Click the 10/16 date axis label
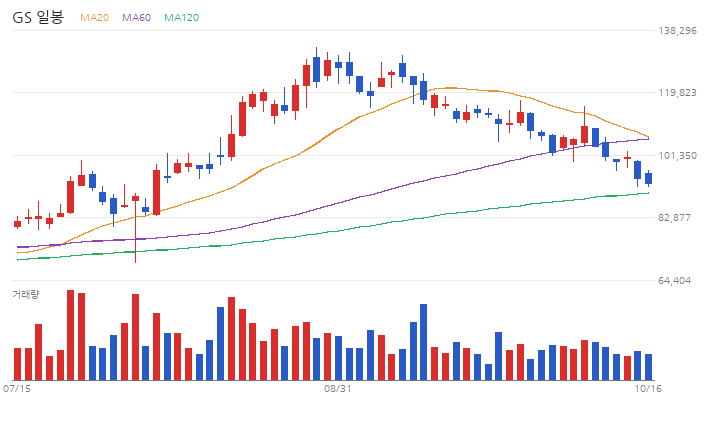 pyautogui.click(x=648, y=389)
